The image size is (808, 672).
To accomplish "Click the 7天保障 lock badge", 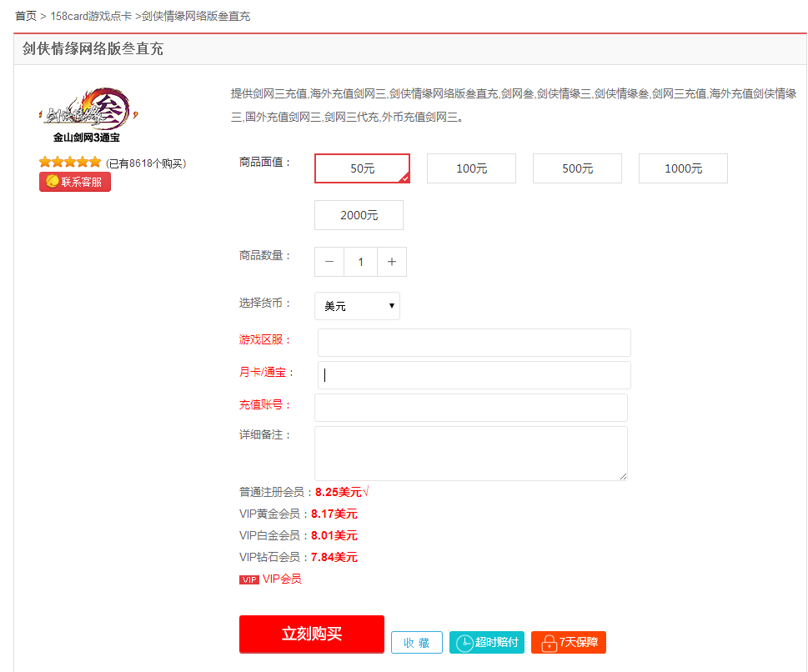I will (569, 643).
